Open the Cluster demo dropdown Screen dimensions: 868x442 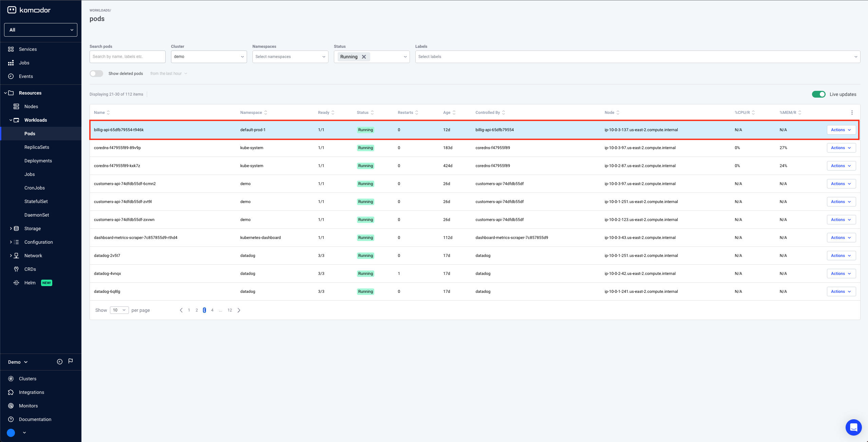coord(209,57)
